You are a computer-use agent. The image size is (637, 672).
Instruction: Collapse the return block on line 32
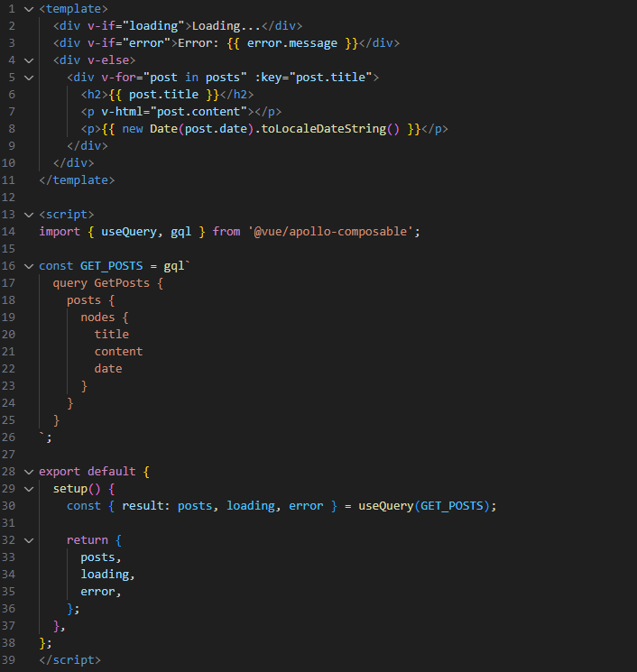(x=29, y=539)
